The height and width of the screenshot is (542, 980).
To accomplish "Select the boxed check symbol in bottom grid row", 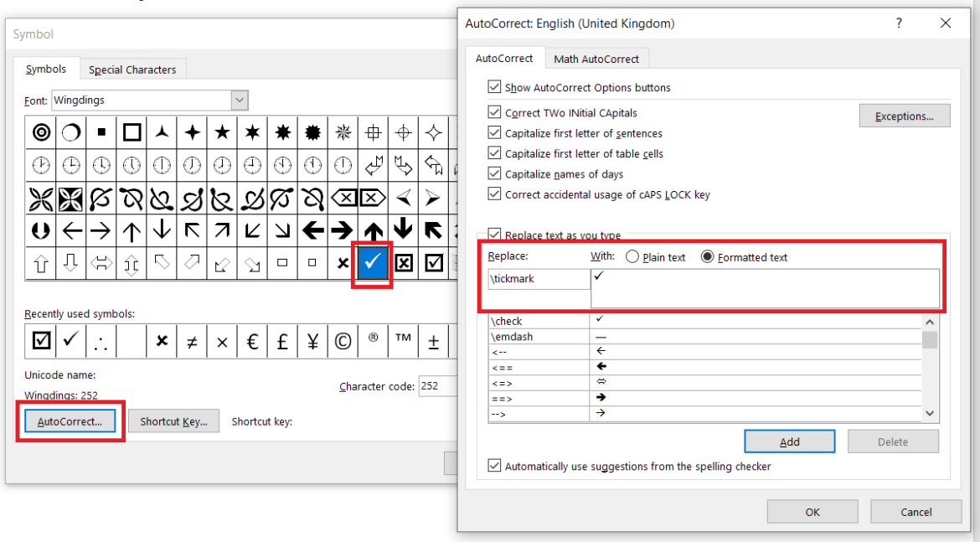I will coord(433,263).
